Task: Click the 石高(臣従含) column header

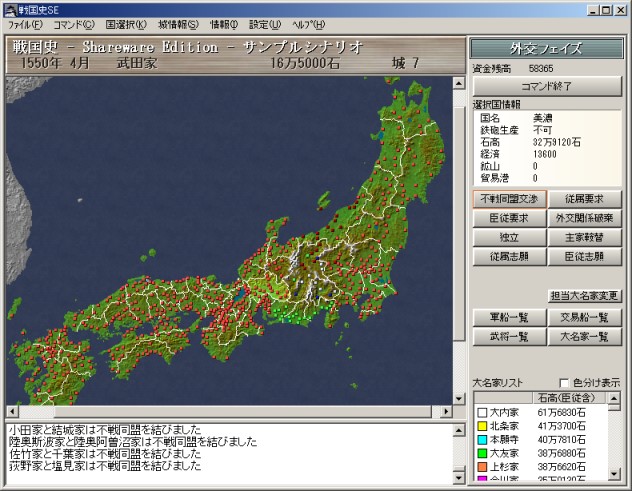Action: coord(570,398)
